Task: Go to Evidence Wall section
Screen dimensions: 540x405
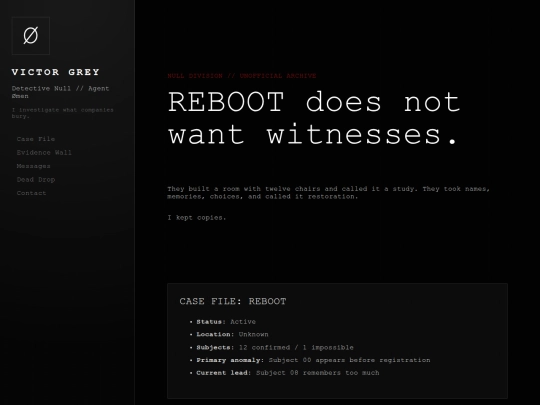Action: (44, 153)
